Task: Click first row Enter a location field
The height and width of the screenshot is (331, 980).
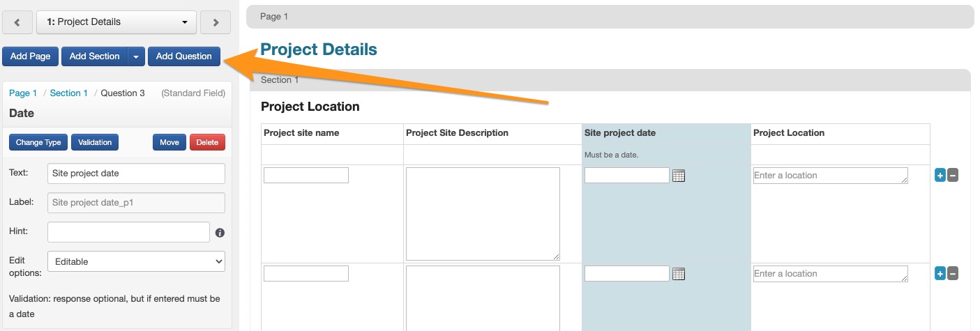Action: pyautogui.click(x=829, y=176)
